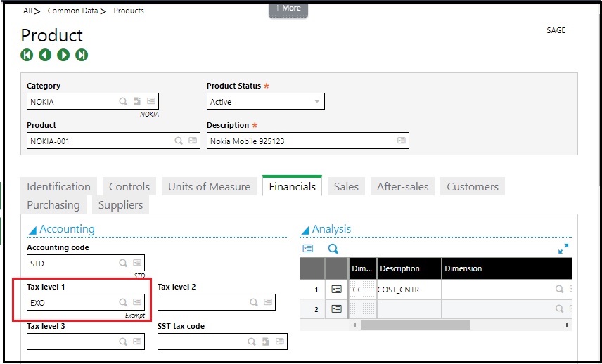
Task: Open the Units of Measure tab
Action: coord(210,186)
